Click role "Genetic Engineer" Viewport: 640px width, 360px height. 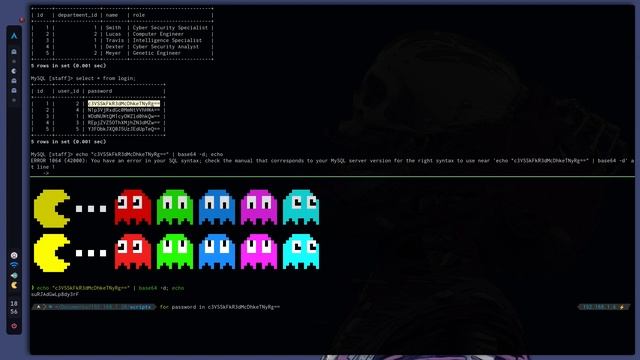156,53
